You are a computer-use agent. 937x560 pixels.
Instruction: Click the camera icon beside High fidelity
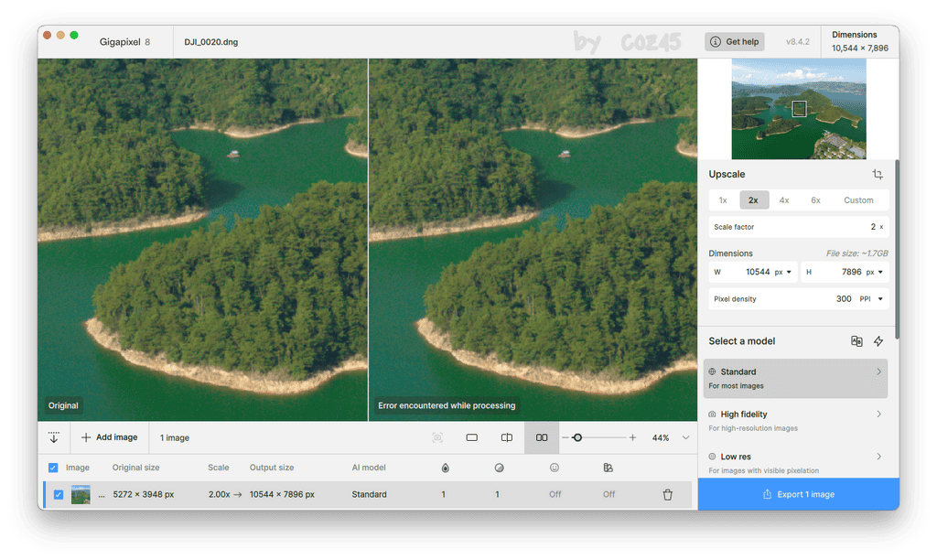pyautogui.click(x=712, y=415)
